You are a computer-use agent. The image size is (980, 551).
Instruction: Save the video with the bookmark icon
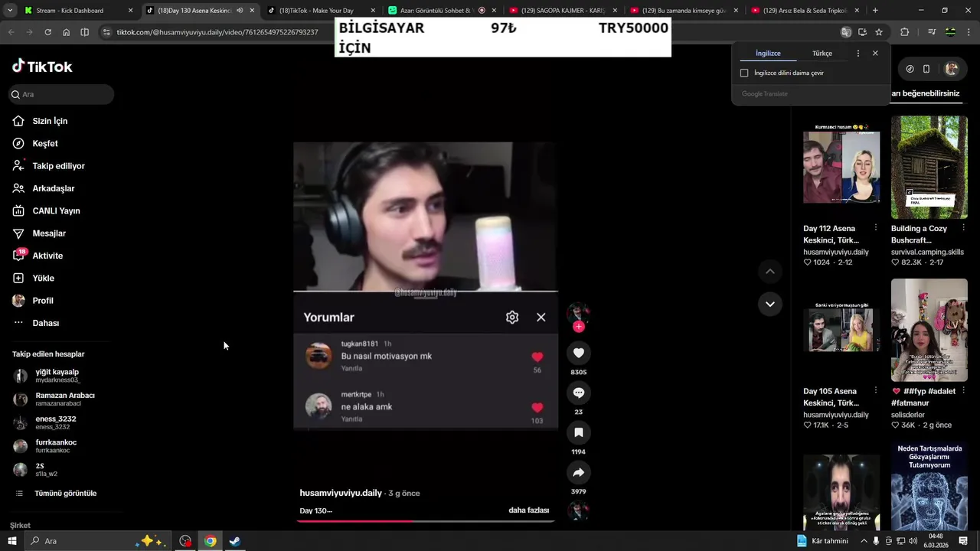579,432
